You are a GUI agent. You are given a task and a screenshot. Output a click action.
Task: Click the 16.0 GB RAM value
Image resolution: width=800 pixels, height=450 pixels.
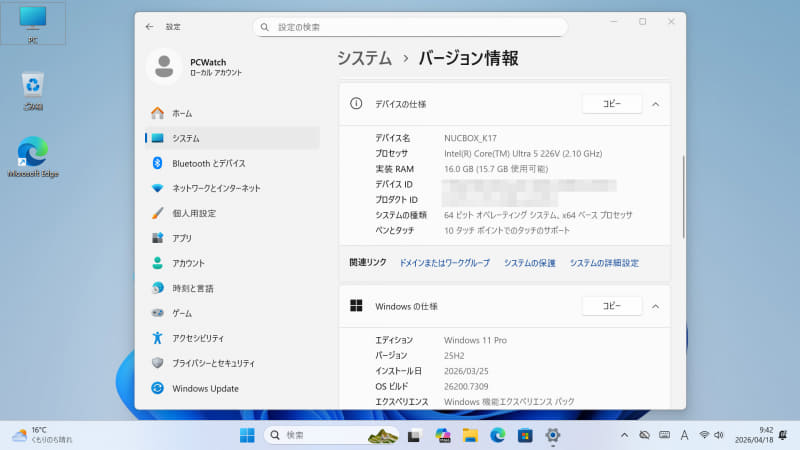[495, 169]
